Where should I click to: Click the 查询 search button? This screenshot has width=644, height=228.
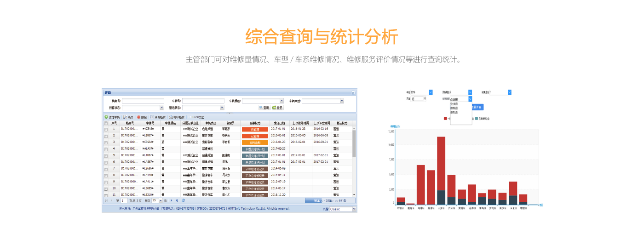tap(264, 108)
